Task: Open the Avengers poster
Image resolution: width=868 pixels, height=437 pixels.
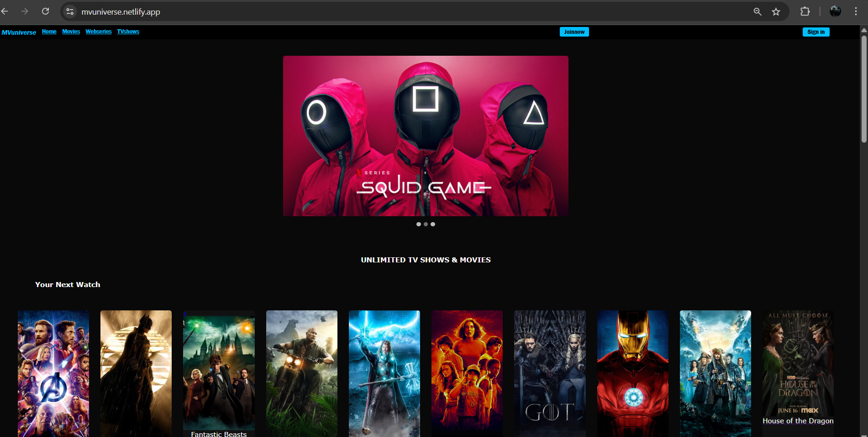Action: click(x=53, y=374)
